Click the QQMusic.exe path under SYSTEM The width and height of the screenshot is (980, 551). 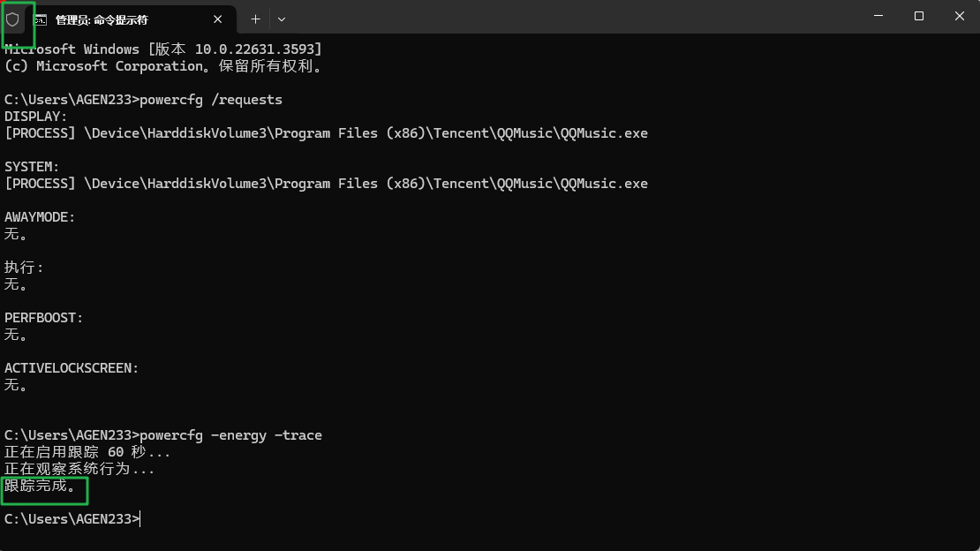pos(327,183)
